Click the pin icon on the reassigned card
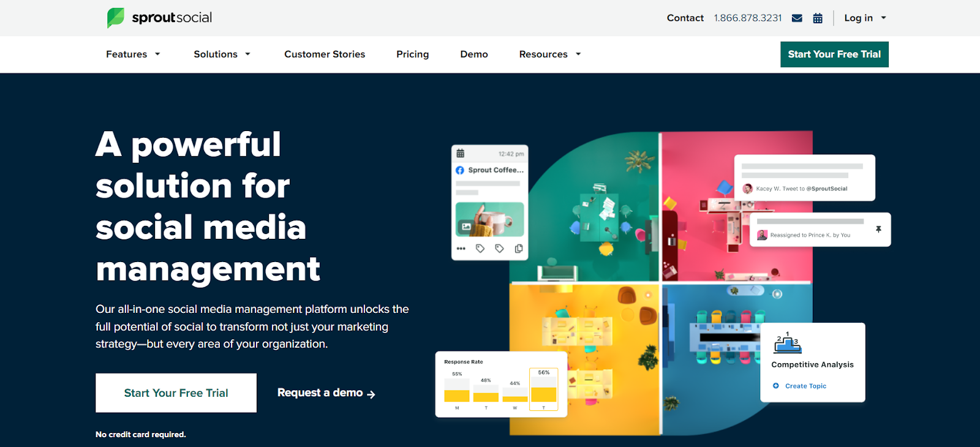This screenshot has height=447, width=980. tap(878, 229)
